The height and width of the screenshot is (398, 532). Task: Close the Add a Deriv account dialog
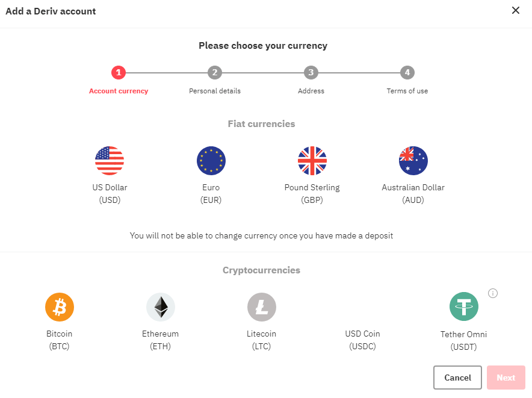tap(516, 10)
